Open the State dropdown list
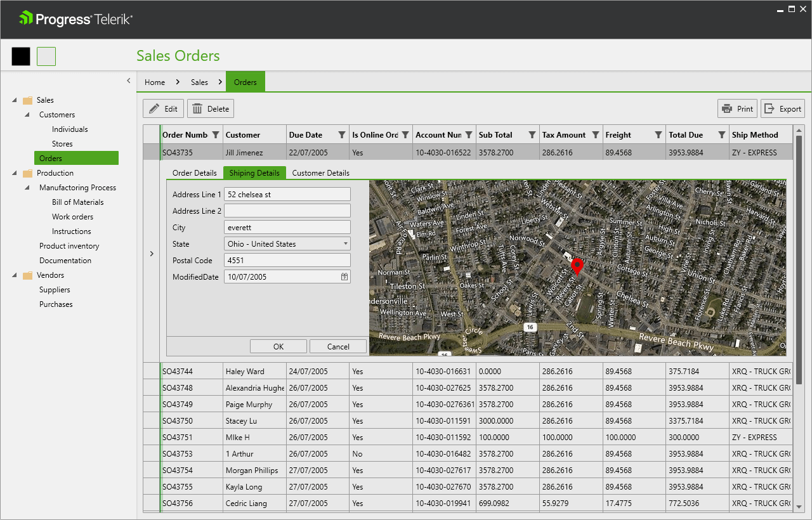The image size is (812, 520). coord(345,244)
